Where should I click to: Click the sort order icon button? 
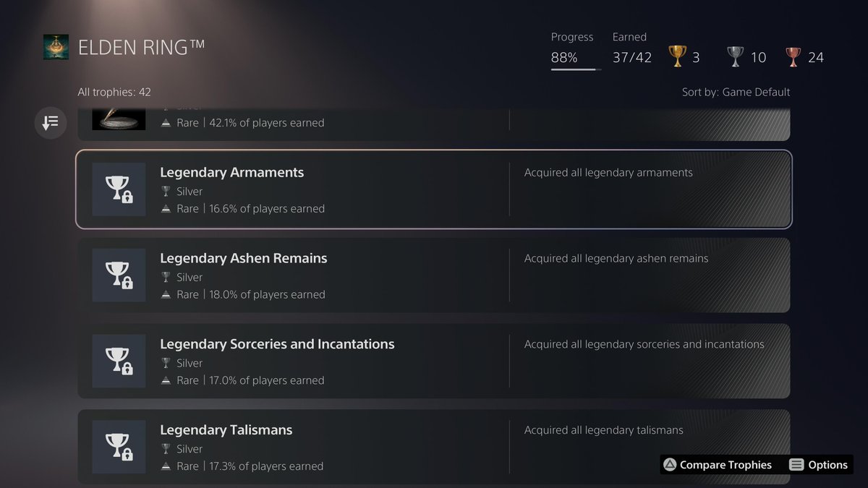coord(51,123)
